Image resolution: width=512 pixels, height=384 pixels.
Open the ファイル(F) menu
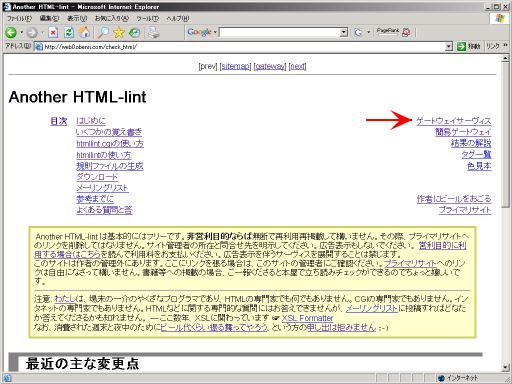point(19,18)
